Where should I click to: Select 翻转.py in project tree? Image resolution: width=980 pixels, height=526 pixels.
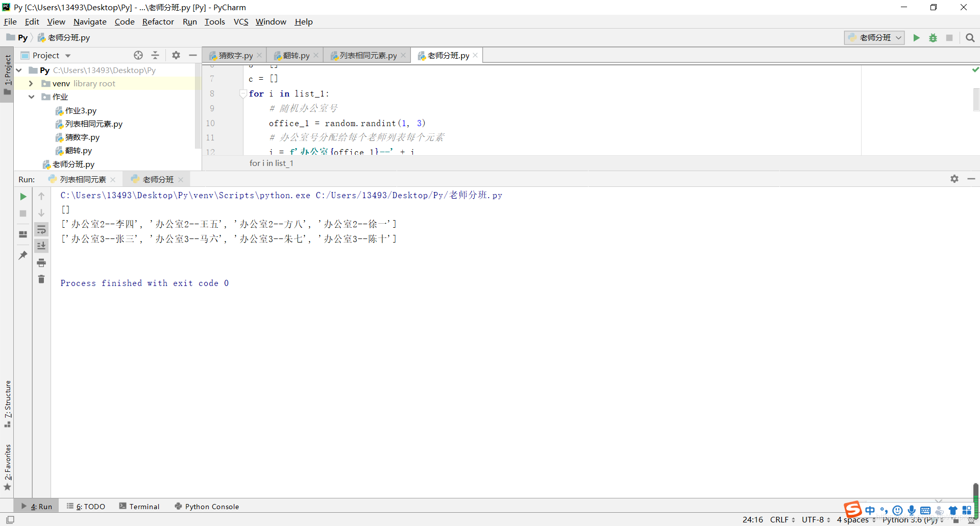[x=73, y=151]
